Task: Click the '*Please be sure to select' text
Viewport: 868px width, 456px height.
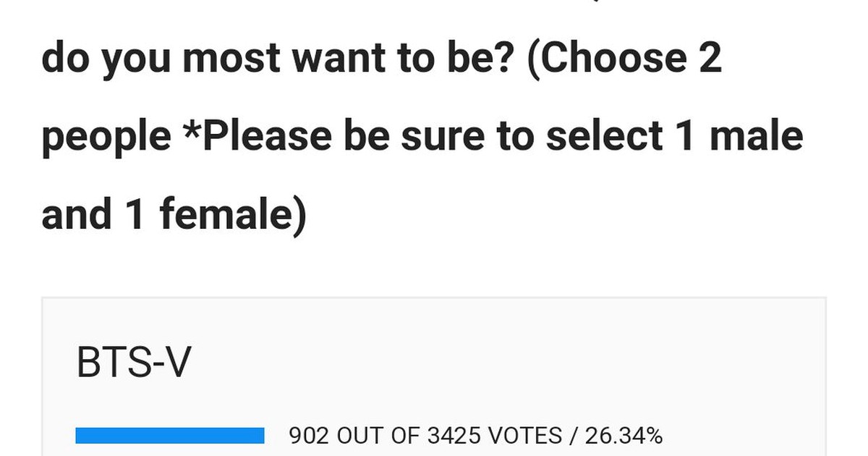Action: (x=418, y=136)
